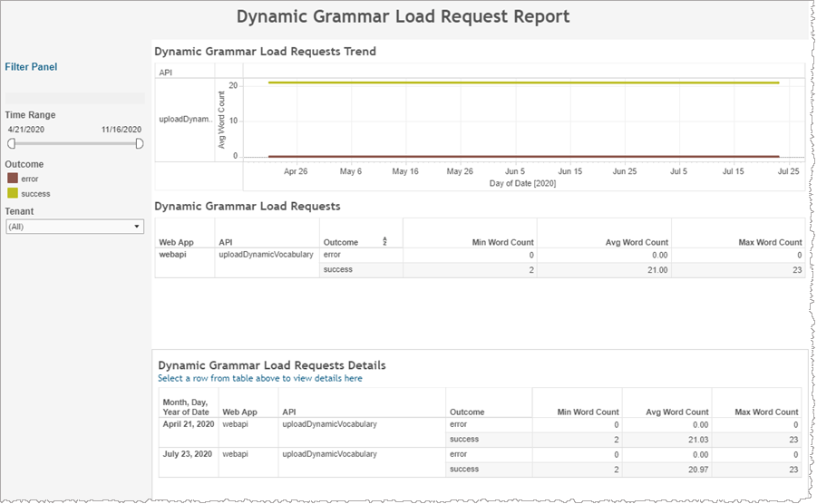Click the Avg Word Count header in Load Requests table
Viewport: 817px width, 504px height.
point(637,242)
